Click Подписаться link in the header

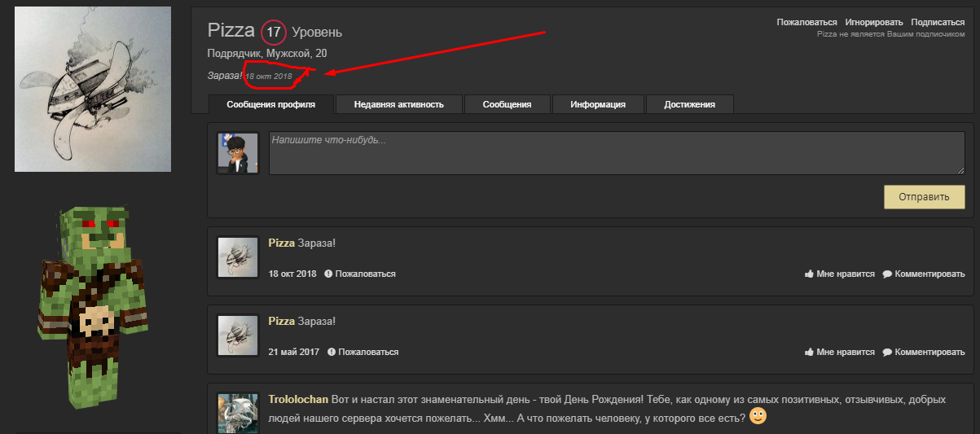(938, 22)
